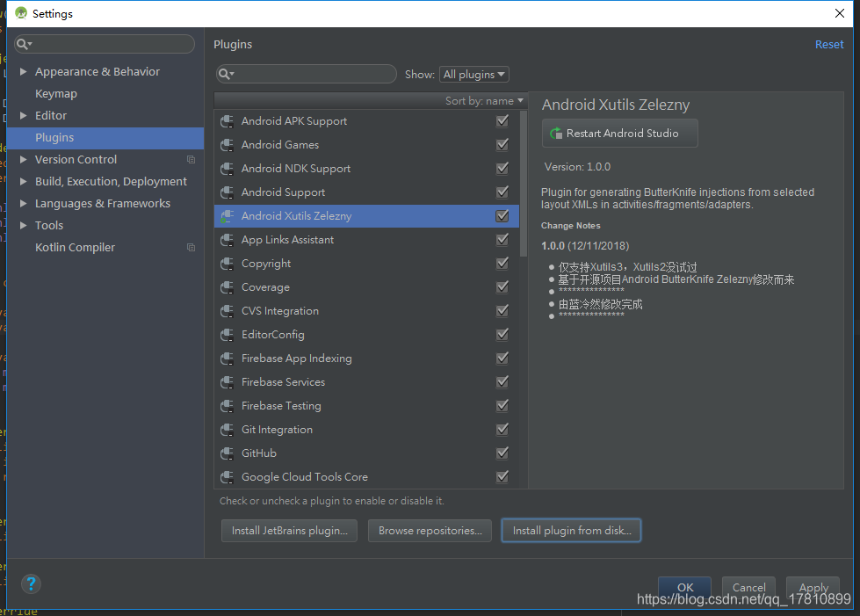Click Restart Android Studio button

[620, 134]
